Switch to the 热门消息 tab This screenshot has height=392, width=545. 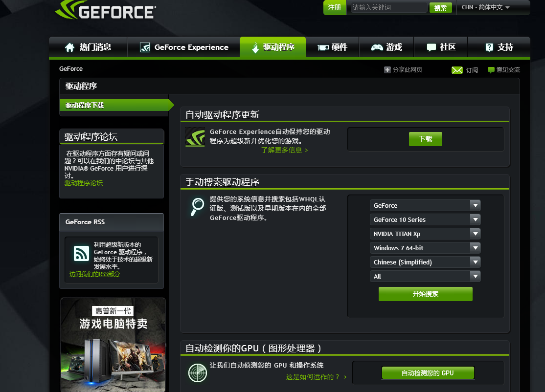point(88,47)
